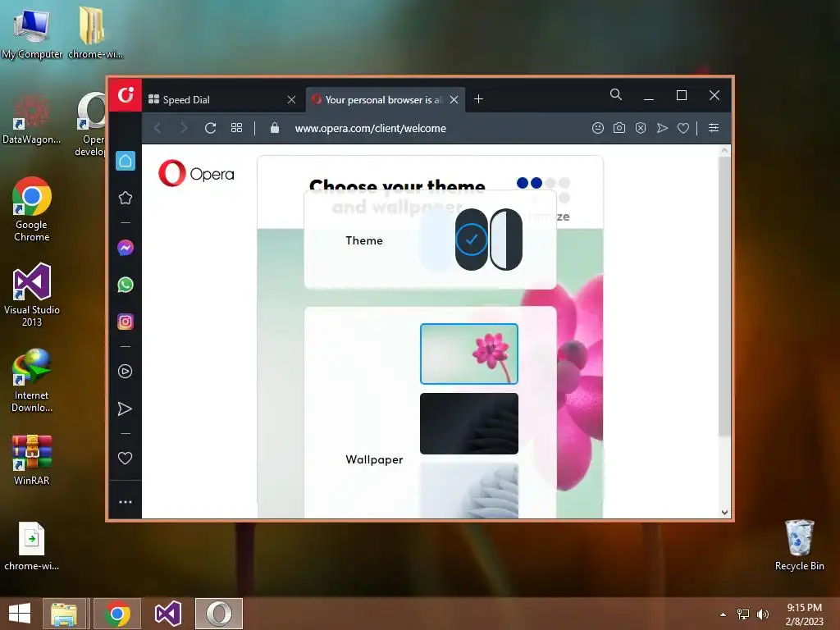Open a new tab with plus button

479,99
